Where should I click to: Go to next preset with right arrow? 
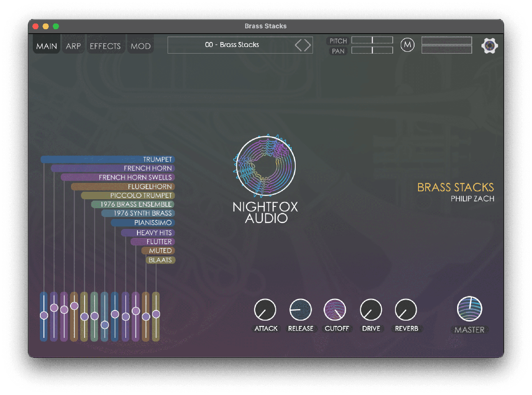pyautogui.click(x=307, y=45)
